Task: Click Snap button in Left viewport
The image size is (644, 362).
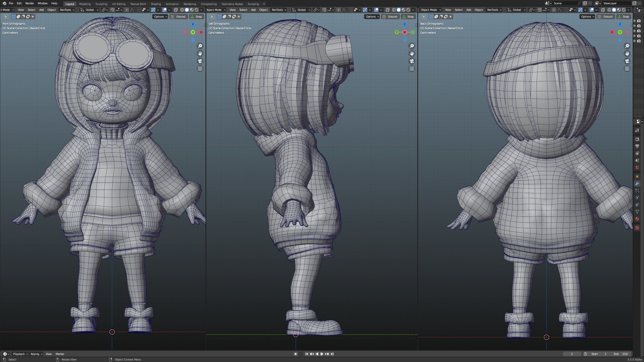Action: [x=408, y=17]
